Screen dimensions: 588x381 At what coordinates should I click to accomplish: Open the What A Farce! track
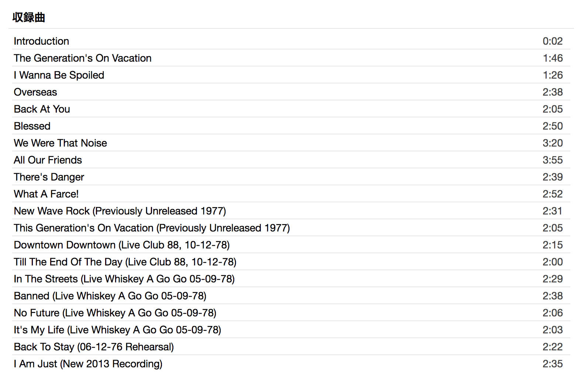tap(46, 194)
